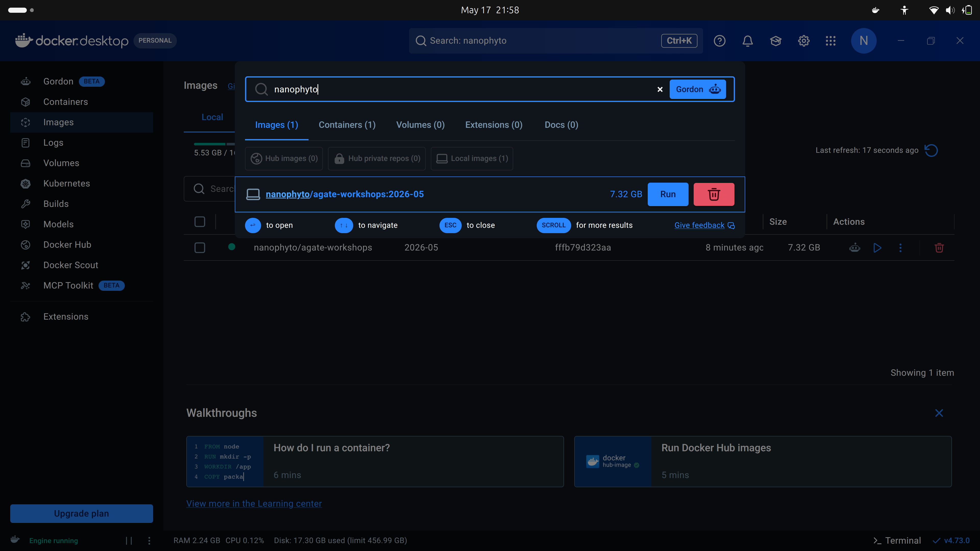The height and width of the screenshot is (551, 980).
Task: Open more actions menu for agate-workshops row
Action: 900,248
